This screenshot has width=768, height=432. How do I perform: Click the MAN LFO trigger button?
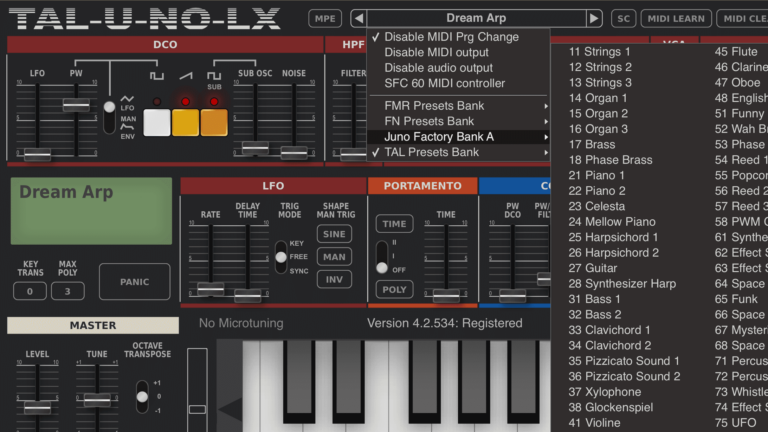click(x=334, y=257)
